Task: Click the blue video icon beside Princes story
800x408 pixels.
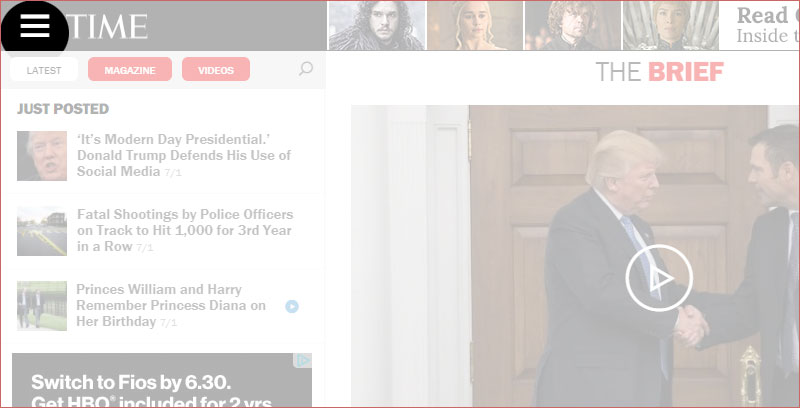Action: click(292, 306)
